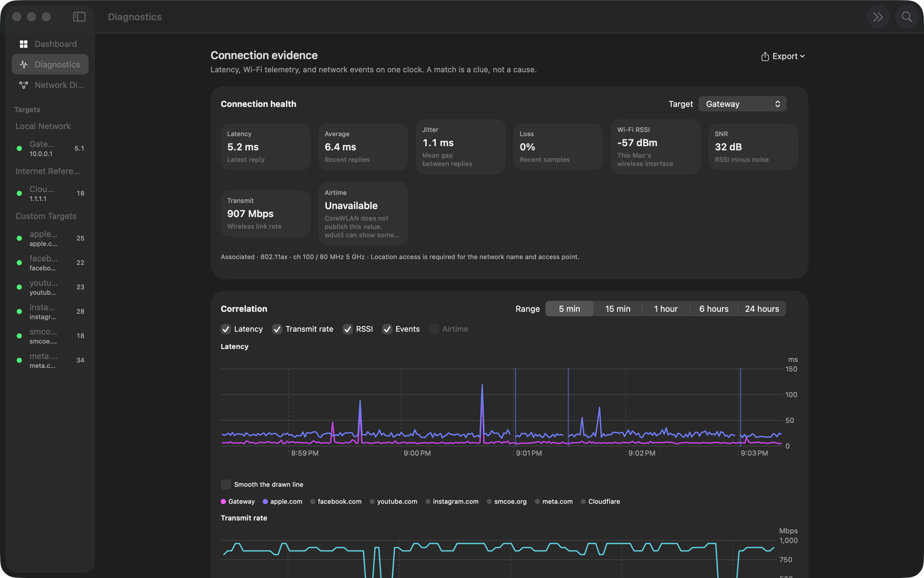924x578 pixels.
Task: Uncheck the RSSI checkbox
Action: pos(348,329)
